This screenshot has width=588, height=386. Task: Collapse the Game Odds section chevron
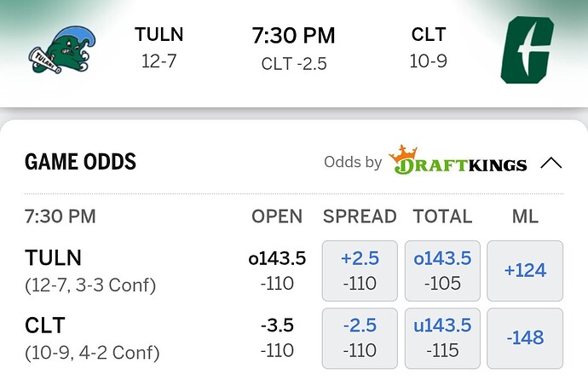click(x=551, y=162)
